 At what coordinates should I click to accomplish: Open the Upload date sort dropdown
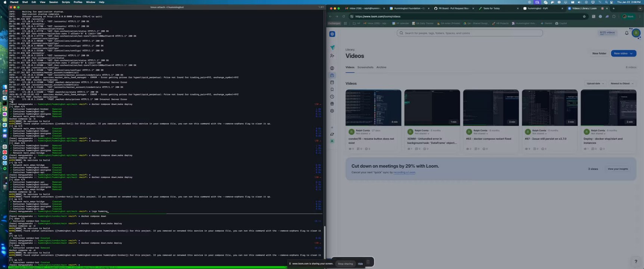point(595,83)
